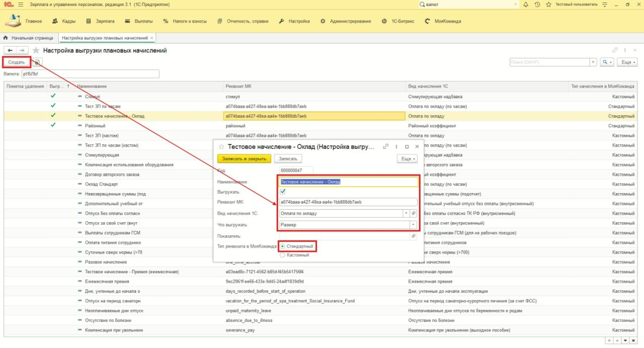This screenshot has height=348, width=644.
Task: Open the notifications bell icon
Action: coord(526,5)
